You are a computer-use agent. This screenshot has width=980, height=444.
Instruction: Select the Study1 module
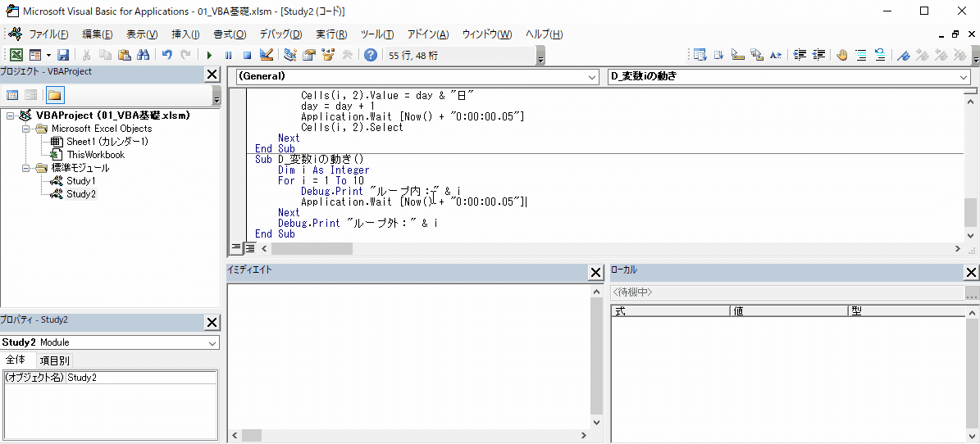tap(80, 181)
